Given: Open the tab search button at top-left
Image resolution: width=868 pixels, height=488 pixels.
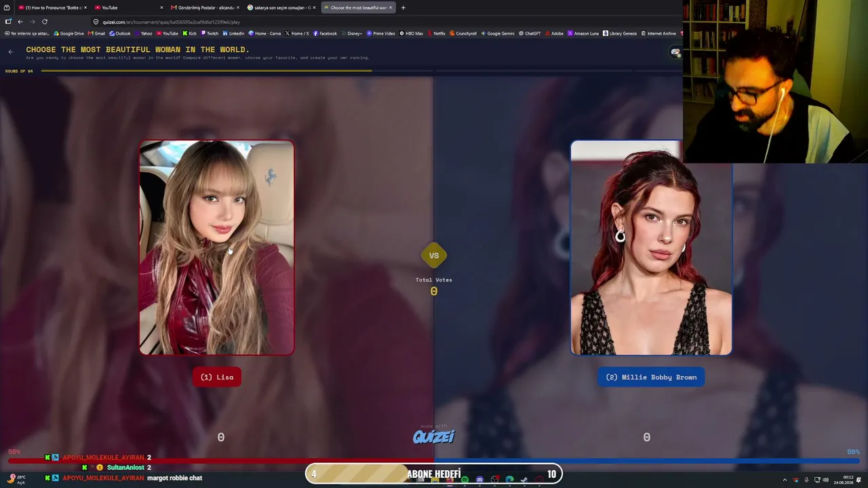Looking at the screenshot, I should pyautogui.click(x=7, y=7).
